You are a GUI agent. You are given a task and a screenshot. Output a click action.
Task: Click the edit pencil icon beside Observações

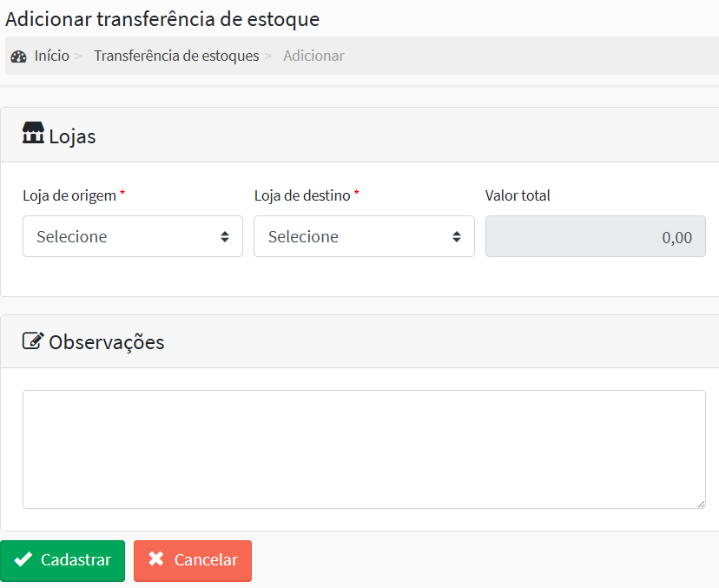tap(33, 340)
